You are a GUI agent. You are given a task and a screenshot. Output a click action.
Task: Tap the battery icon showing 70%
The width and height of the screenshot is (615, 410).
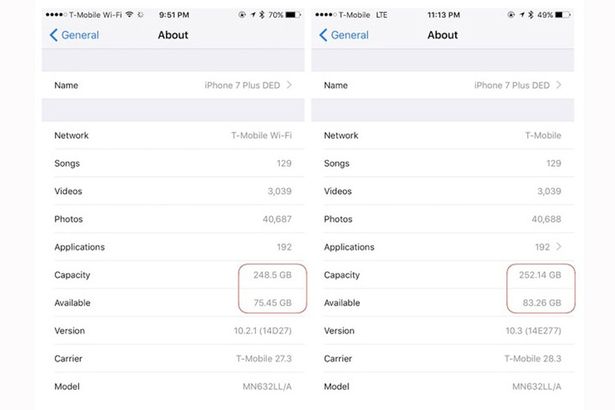[x=293, y=15]
